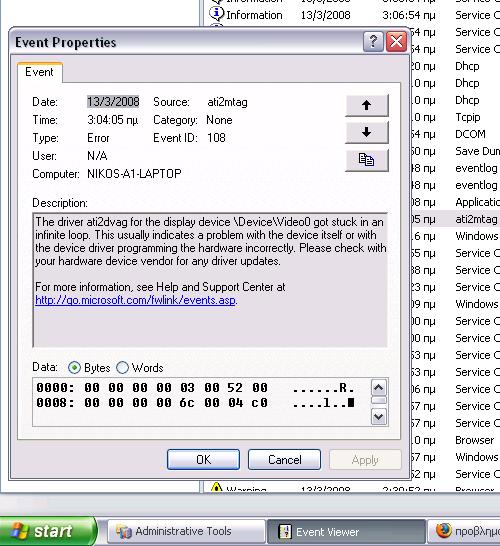The image size is (500, 546).
Task: Open the go.microsoft.com events link
Action: (x=135, y=300)
